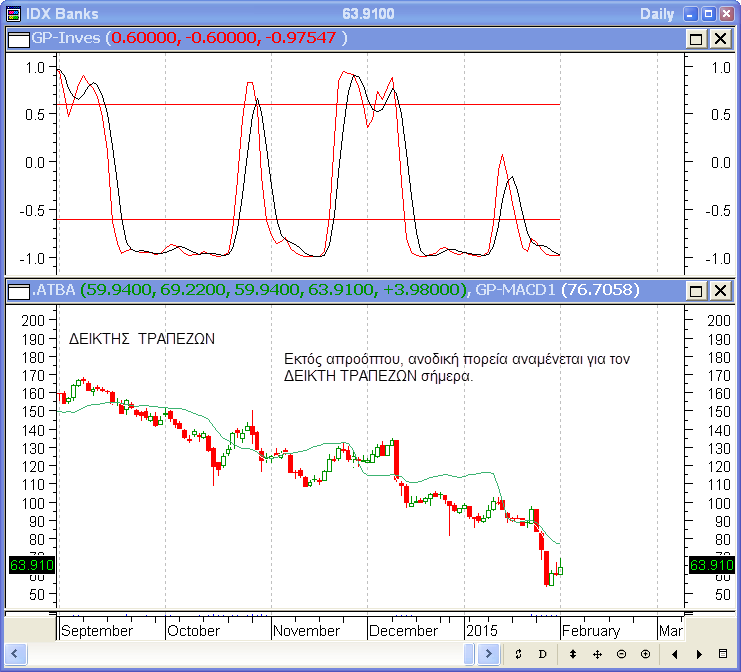This screenshot has width=741, height=672.
Task: Click the 2015 label on time axis
Action: 482,631
